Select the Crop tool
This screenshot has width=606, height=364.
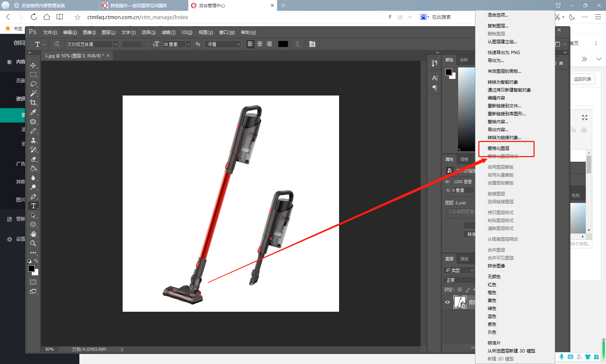(33, 103)
